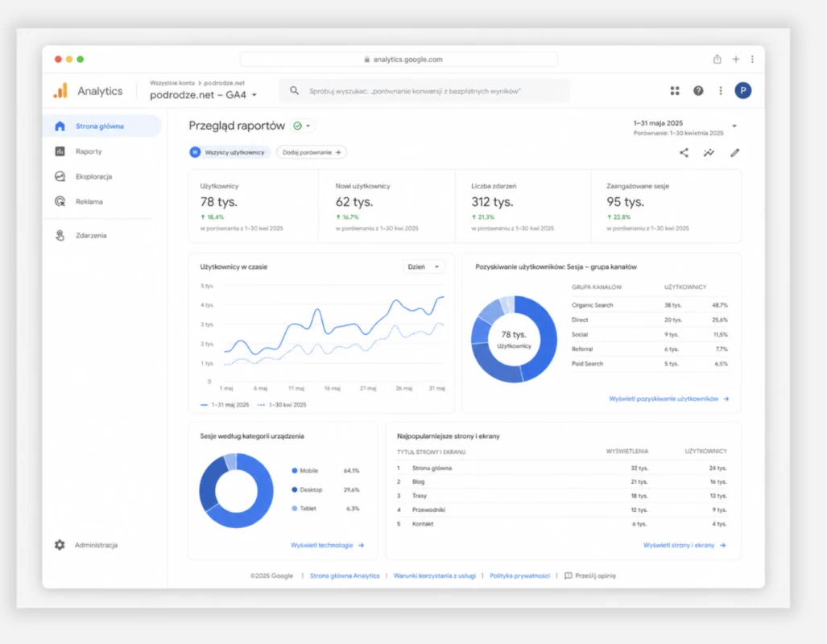827x644 pixels.
Task: Click Mobile legend color dot
Action: pyautogui.click(x=294, y=470)
